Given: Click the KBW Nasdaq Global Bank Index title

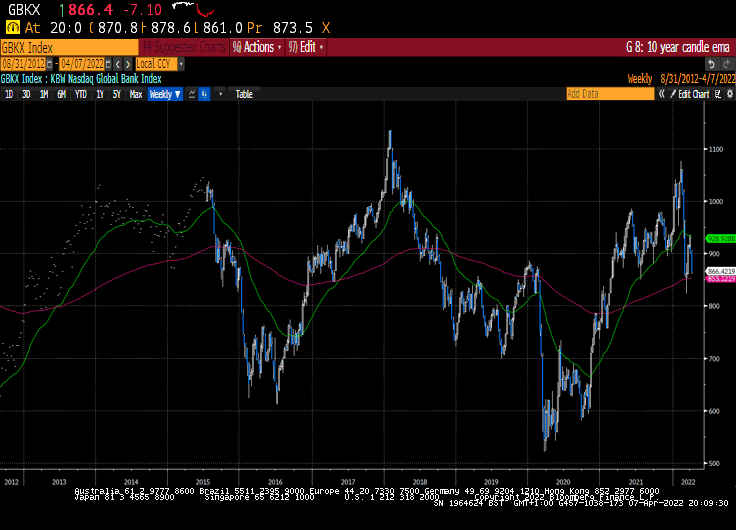Looking at the screenshot, I should tap(106, 78).
